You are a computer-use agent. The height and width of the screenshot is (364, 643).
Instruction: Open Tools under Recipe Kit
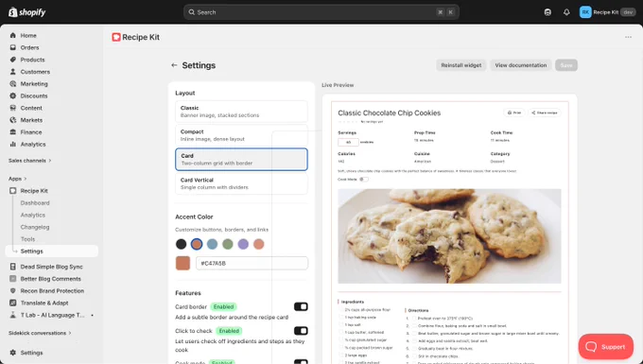point(27,239)
